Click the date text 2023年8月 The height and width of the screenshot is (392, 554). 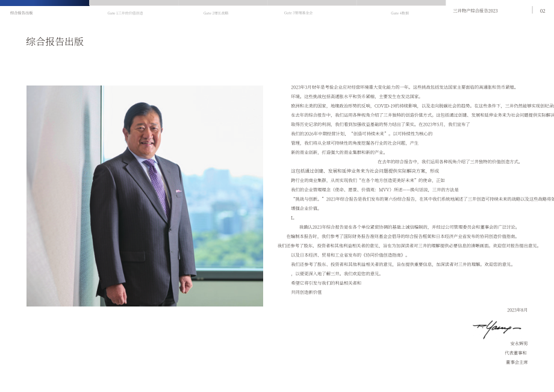coord(517,310)
